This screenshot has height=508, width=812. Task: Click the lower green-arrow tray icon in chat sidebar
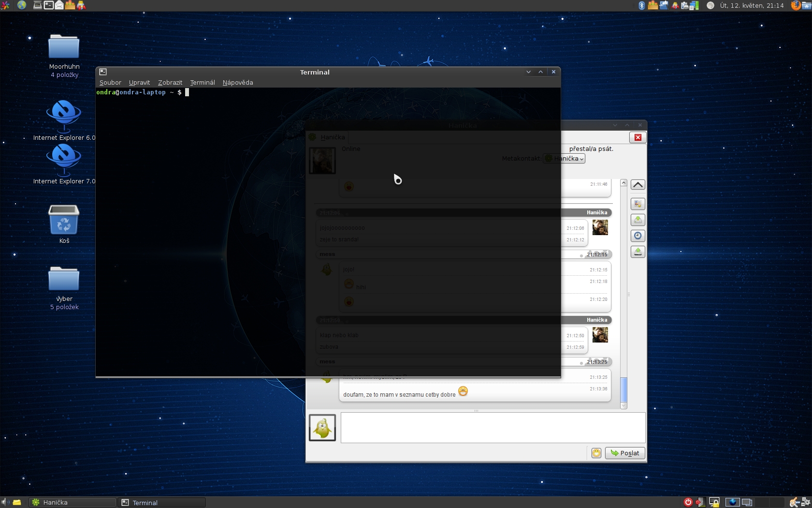(638, 252)
